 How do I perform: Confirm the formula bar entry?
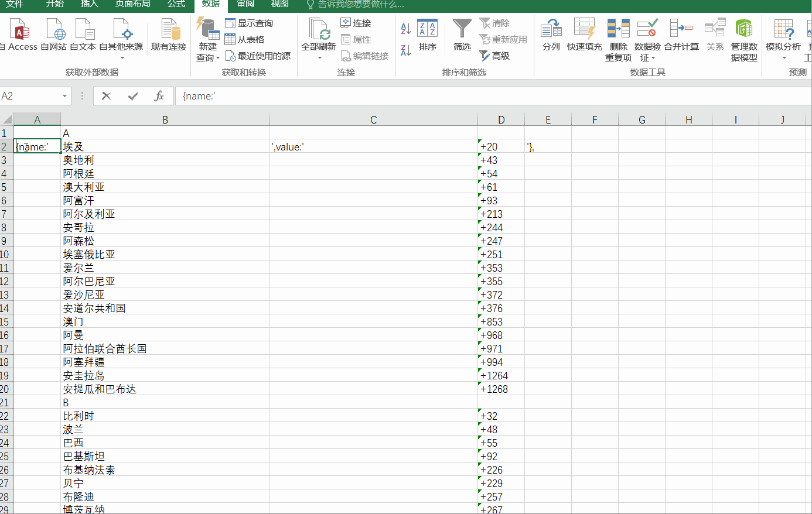(133, 96)
